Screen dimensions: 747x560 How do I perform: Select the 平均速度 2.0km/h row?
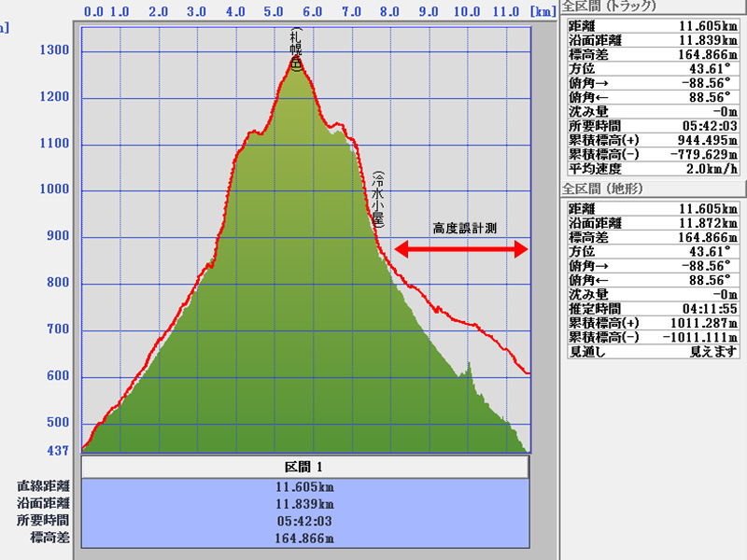tap(652, 169)
